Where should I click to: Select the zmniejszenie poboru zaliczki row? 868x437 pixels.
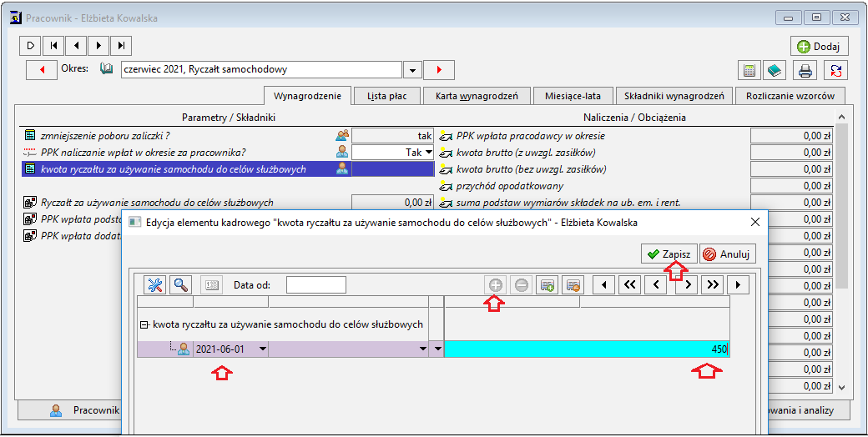point(227,135)
